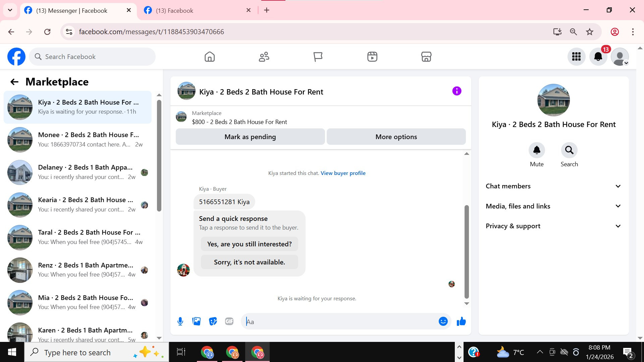644x362 pixels.
Task: Open the purple conversation information icon
Action: pos(457,91)
